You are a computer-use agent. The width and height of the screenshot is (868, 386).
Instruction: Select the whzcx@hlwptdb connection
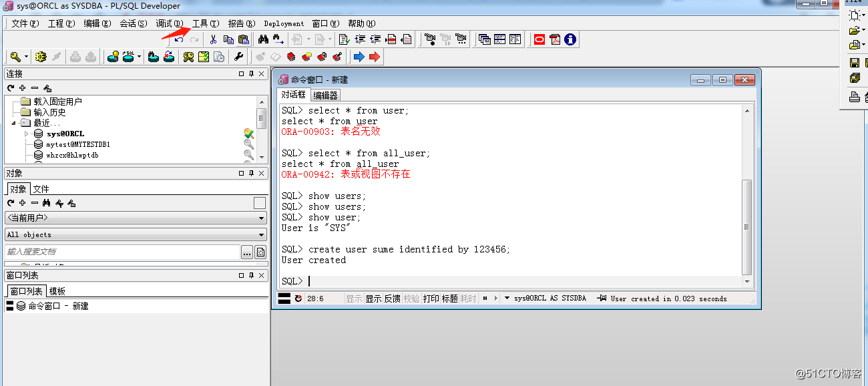pyautogui.click(x=72, y=155)
